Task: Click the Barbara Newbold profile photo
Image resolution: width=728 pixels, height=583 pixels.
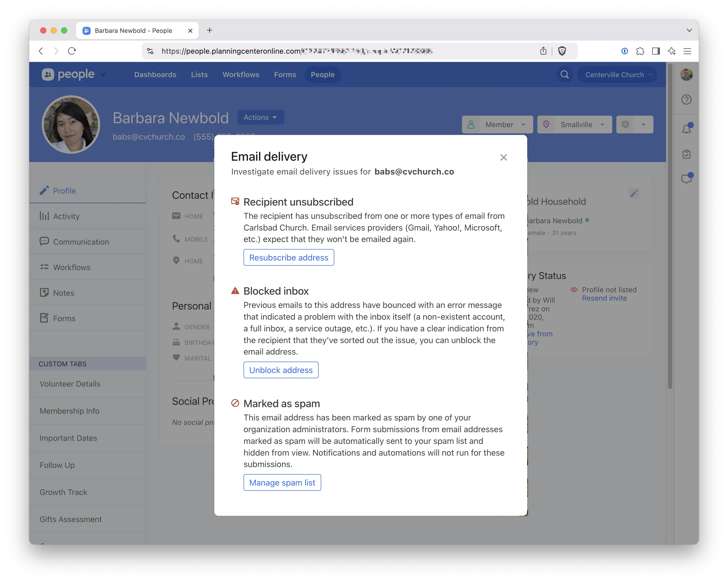Action: point(71,125)
